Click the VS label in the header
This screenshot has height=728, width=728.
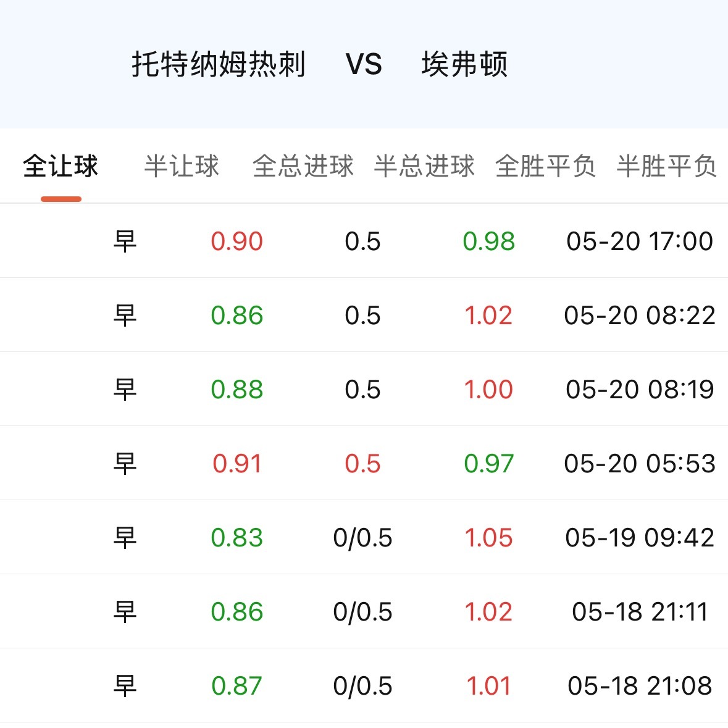[364, 64]
